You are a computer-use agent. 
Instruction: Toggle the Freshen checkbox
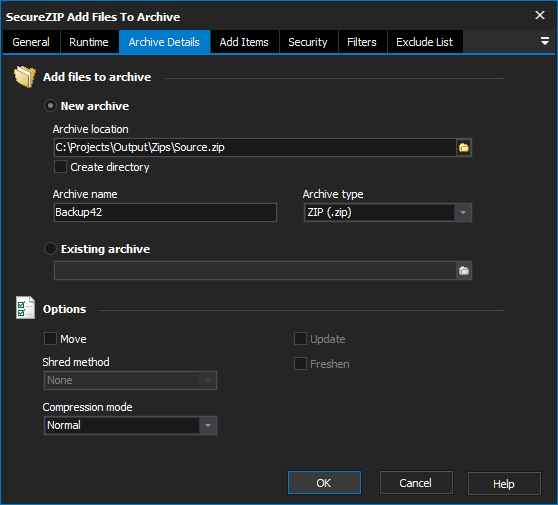click(x=300, y=363)
